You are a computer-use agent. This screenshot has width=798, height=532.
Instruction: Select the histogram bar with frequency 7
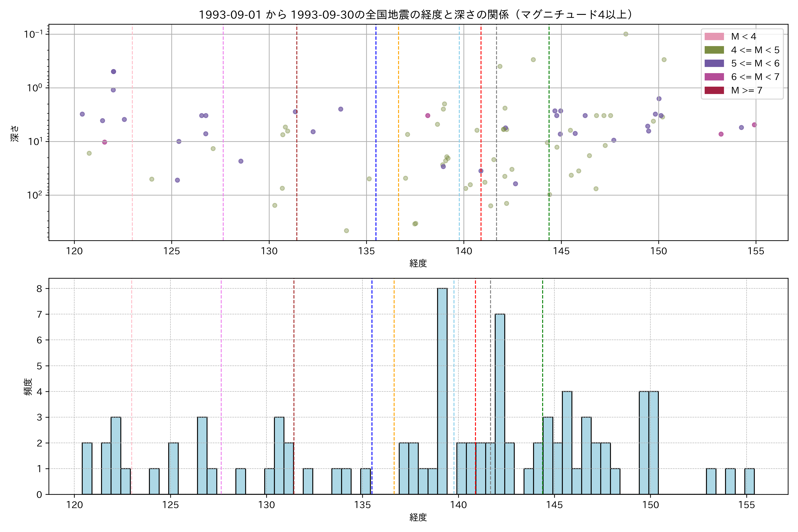[x=500, y=404]
